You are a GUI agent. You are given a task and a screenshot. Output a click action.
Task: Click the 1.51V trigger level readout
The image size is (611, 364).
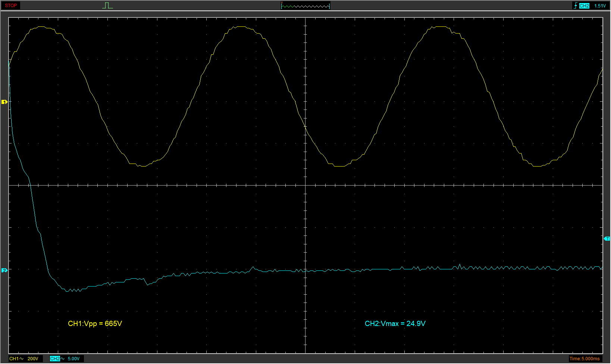600,6
